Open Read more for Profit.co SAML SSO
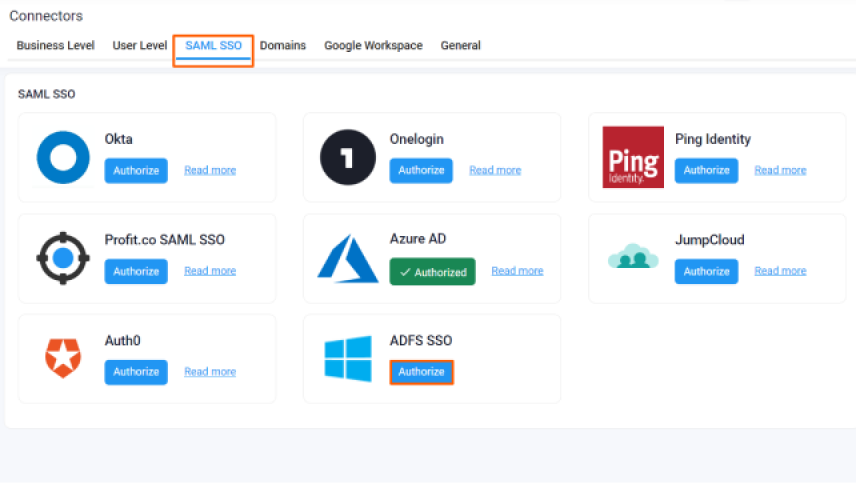856x483 pixels. click(x=210, y=271)
